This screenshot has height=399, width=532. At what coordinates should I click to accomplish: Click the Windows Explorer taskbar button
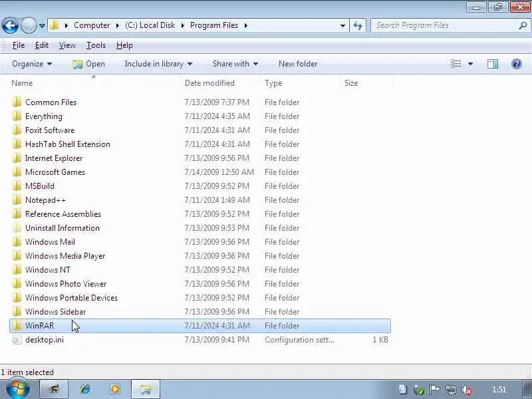point(145,389)
